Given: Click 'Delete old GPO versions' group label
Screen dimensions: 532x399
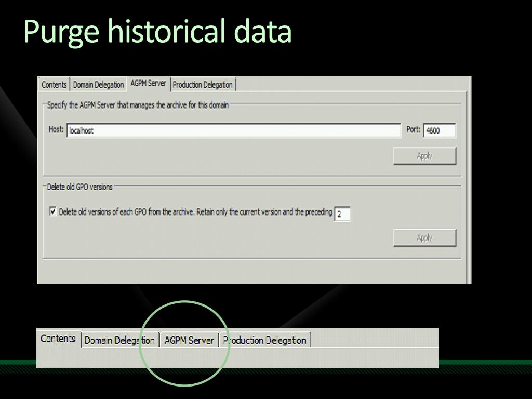Looking at the screenshot, I should (x=79, y=187).
